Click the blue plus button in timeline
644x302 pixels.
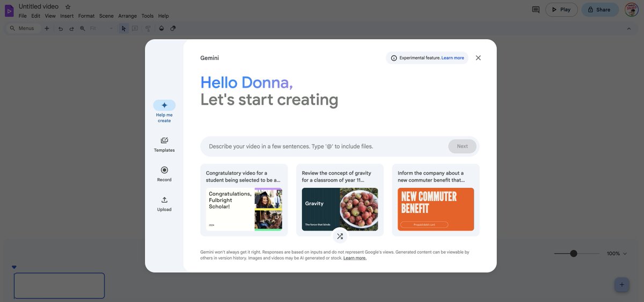click(622, 285)
